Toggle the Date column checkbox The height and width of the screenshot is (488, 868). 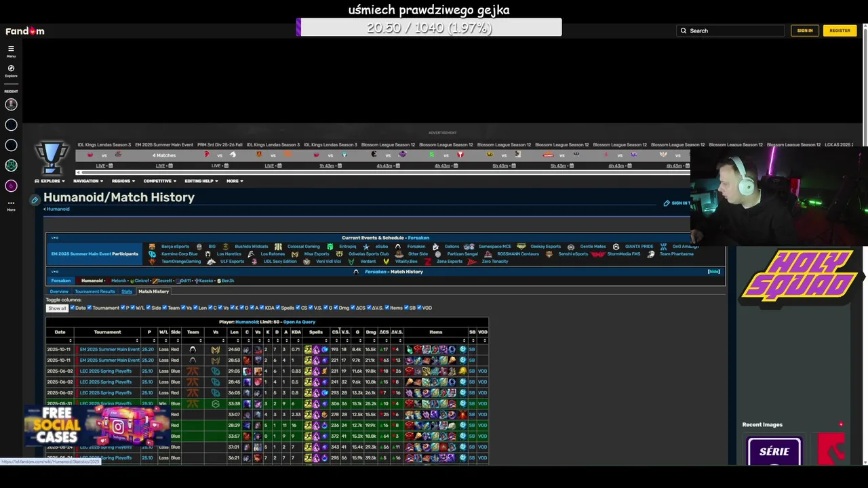pyautogui.click(x=73, y=308)
